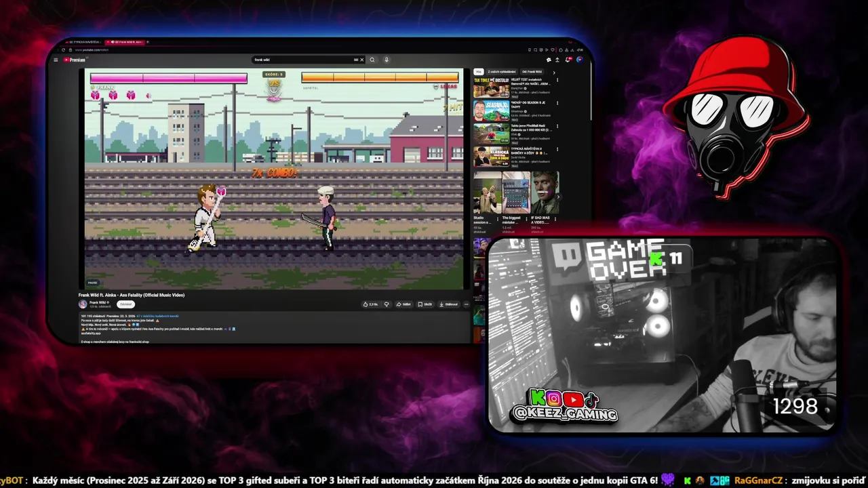The height and width of the screenshot is (488, 868).
Task: Open options for 'Zahradu za 1 000 000' video
Action: coord(557,126)
